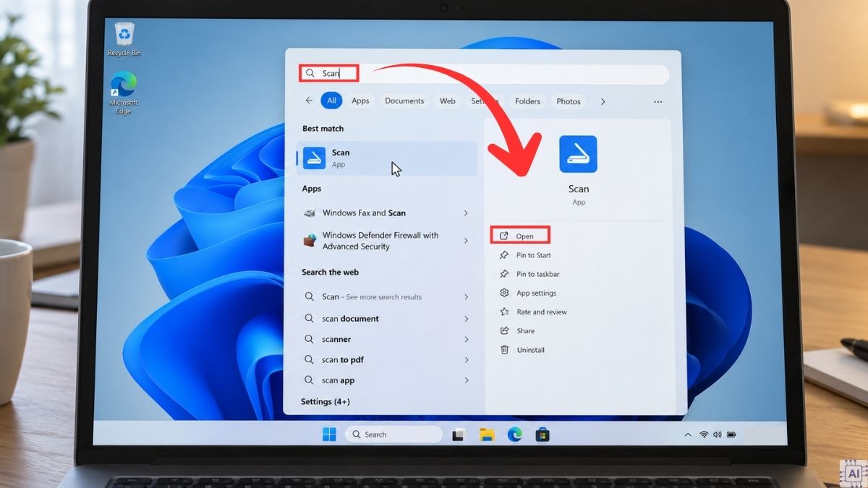Expand the "scanner" suggestion chevron
Screen dimensions: 868x488
pyautogui.click(x=466, y=339)
